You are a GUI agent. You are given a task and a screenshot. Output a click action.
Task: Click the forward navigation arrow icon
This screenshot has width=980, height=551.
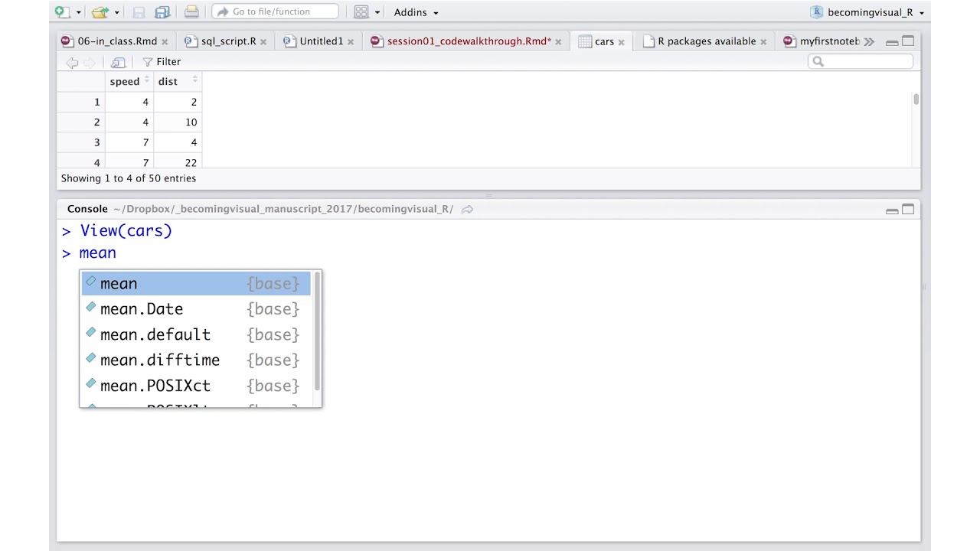(x=90, y=63)
